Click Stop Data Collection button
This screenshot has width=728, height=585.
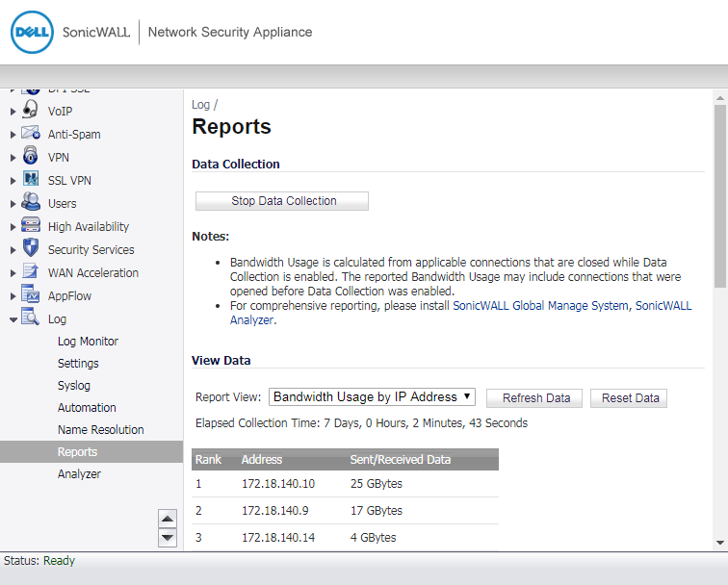click(282, 201)
